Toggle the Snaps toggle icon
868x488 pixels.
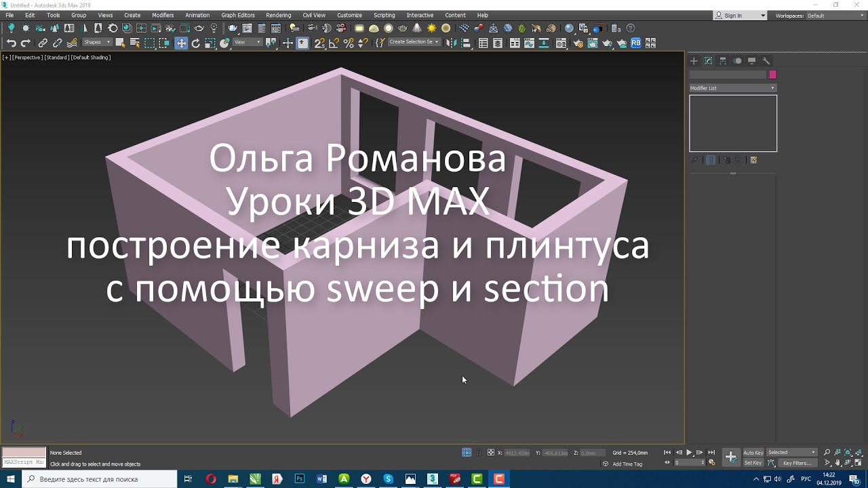coord(319,43)
